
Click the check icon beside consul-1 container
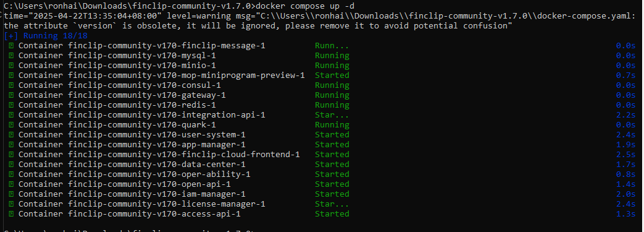11,85
